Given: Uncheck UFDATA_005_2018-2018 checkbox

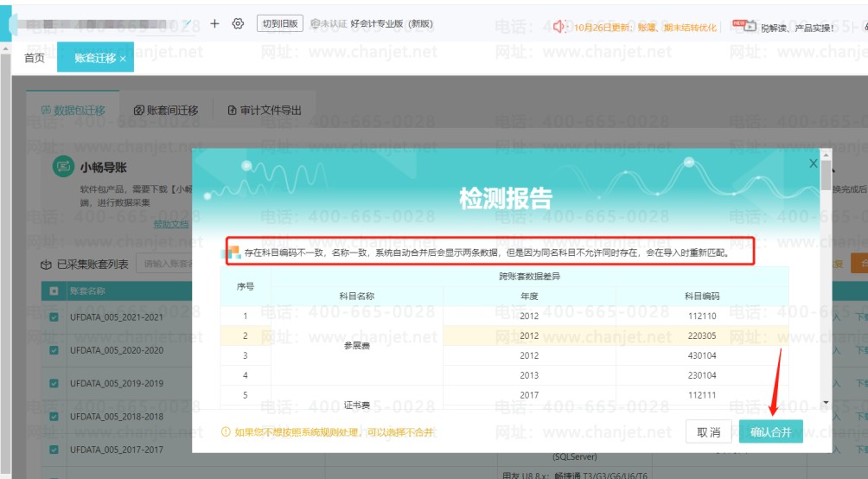Looking at the screenshot, I should click(x=54, y=417).
